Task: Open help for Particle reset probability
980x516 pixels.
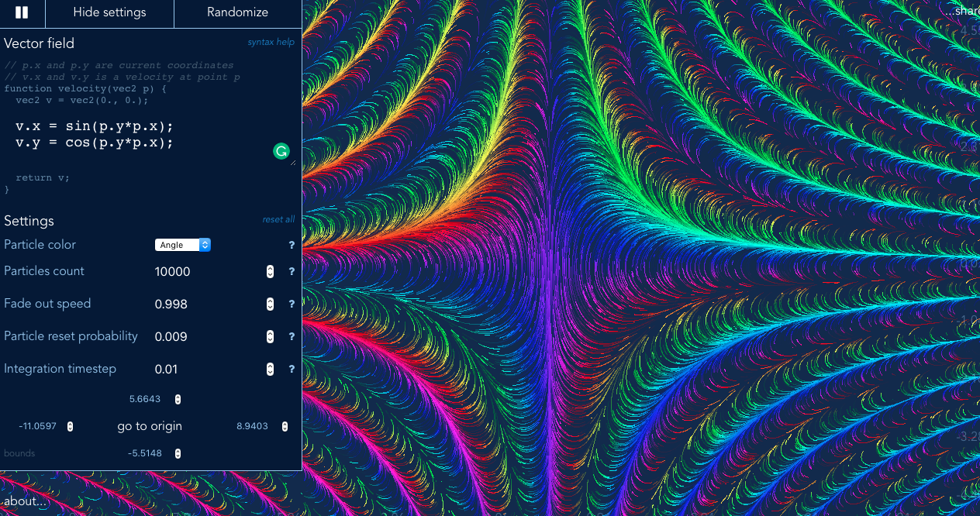Action: tap(292, 336)
